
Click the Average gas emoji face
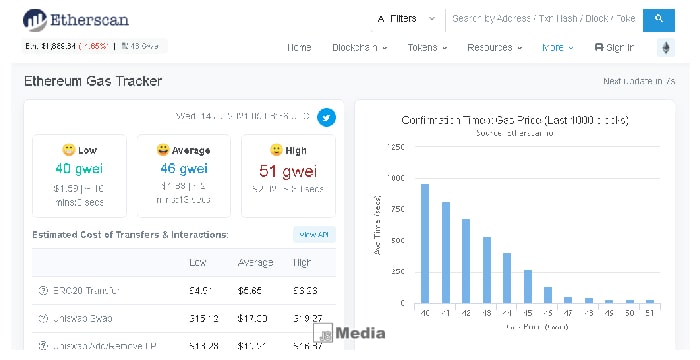click(x=163, y=150)
